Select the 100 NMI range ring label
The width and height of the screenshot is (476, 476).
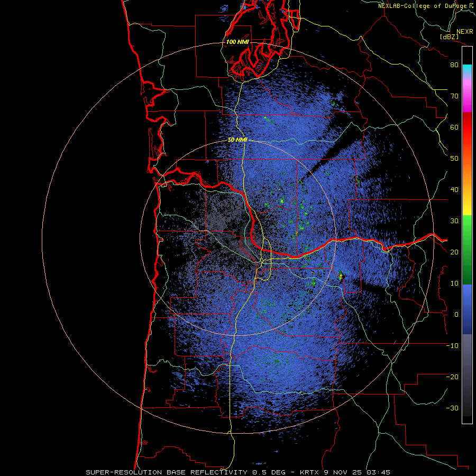[237, 42]
